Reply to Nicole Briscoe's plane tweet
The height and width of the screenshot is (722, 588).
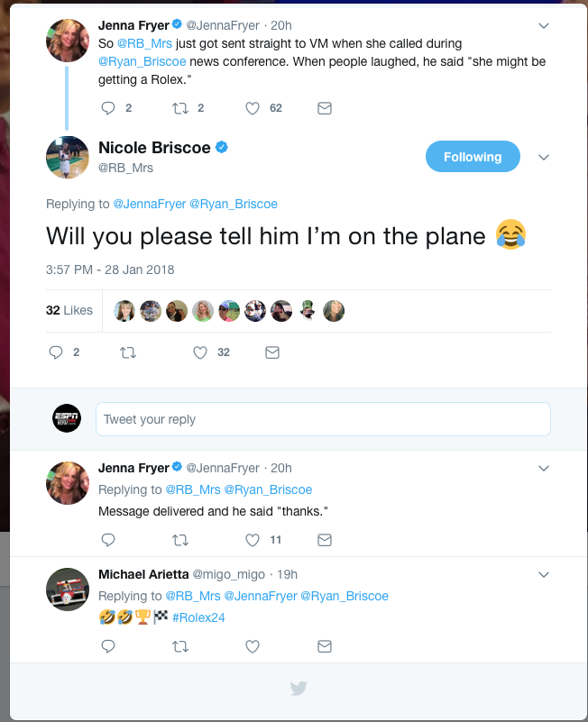tap(56, 353)
